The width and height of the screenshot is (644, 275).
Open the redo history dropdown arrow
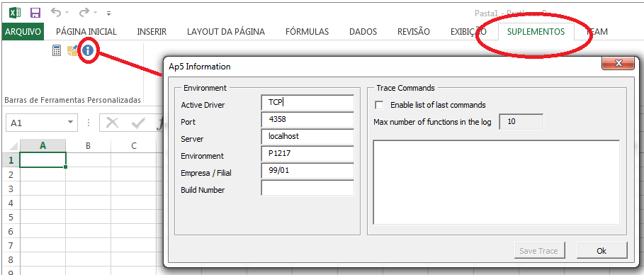(95, 13)
